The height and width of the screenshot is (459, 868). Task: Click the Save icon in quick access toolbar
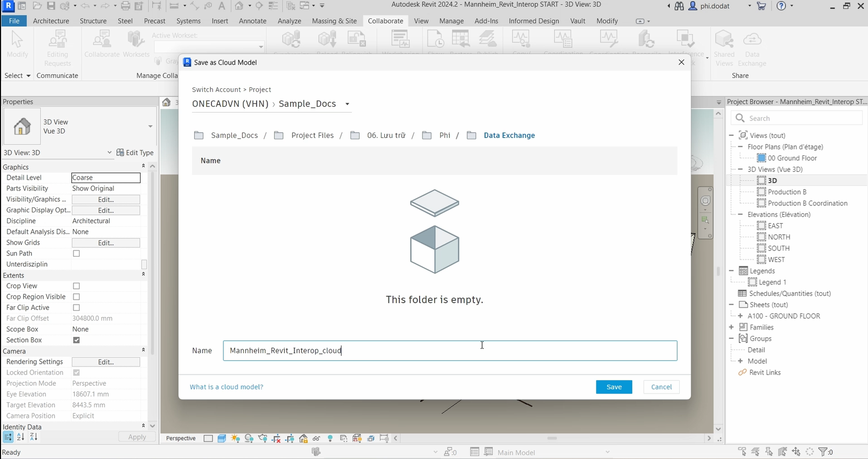[51, 6]
